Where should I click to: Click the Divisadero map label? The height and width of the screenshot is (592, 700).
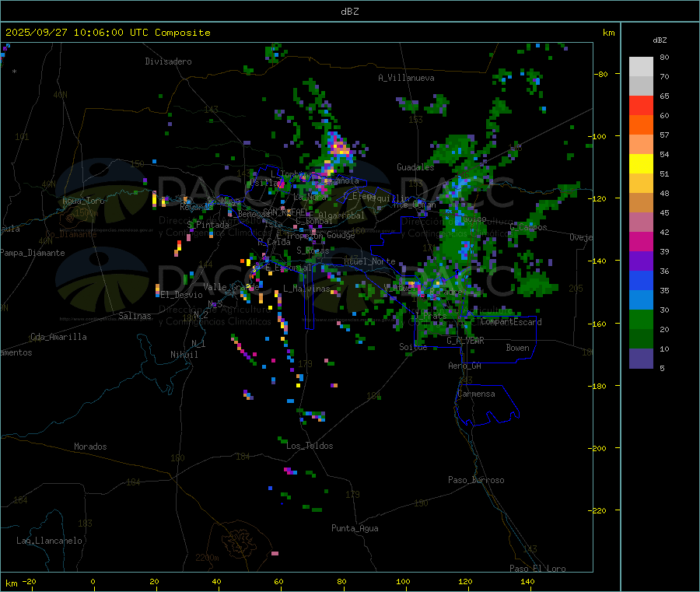(168, 61)
